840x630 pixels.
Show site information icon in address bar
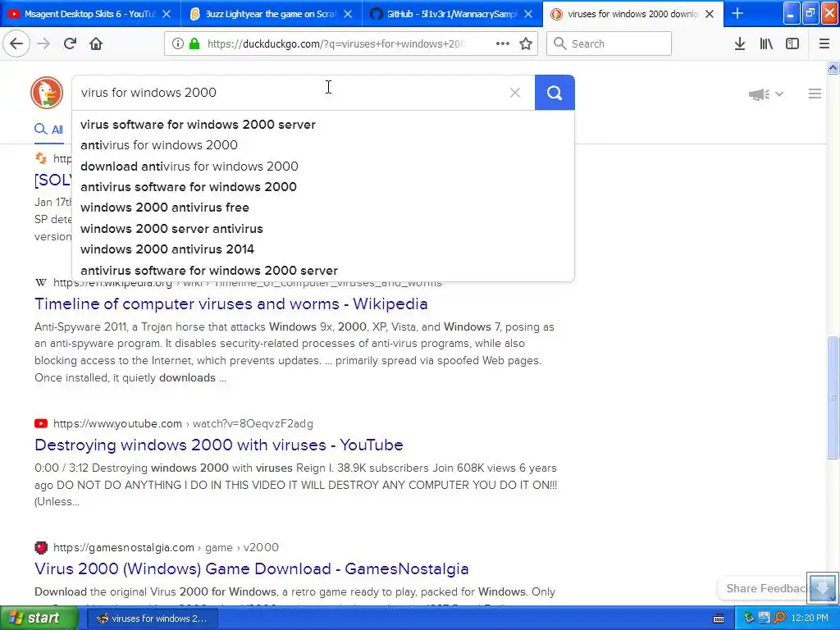(177, 43)
